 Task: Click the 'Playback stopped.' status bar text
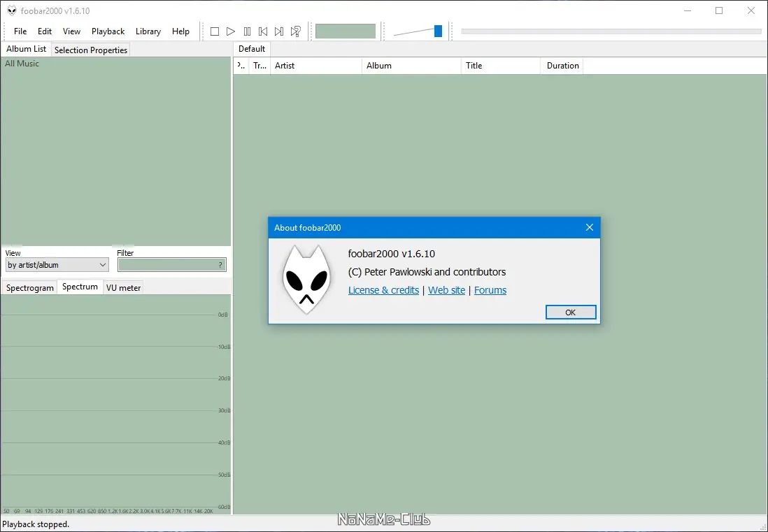click(x=36, y=524)
